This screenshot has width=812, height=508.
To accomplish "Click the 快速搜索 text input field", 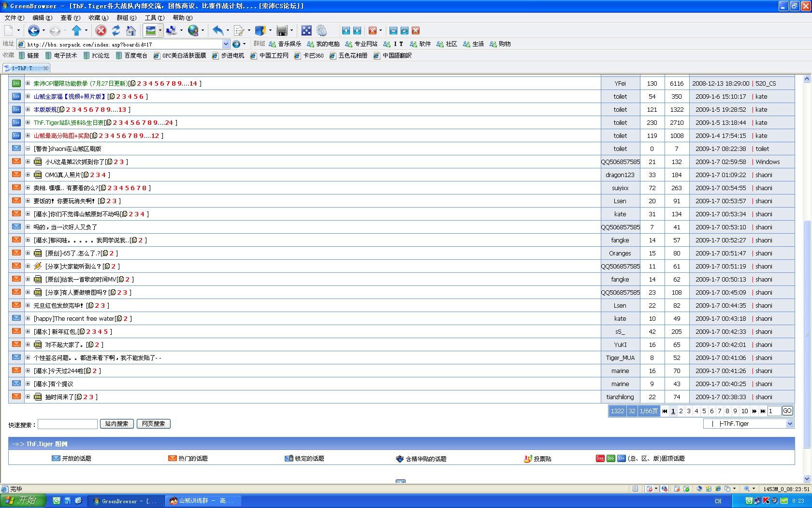I will pos(68,424).
